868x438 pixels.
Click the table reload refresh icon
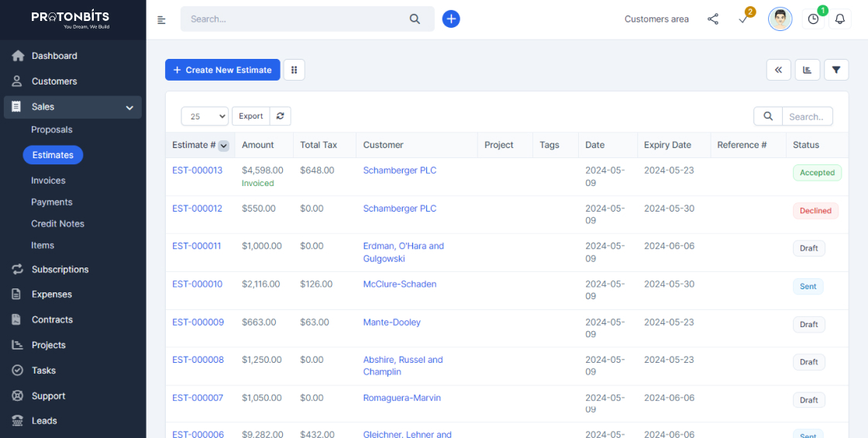[281, 116]
